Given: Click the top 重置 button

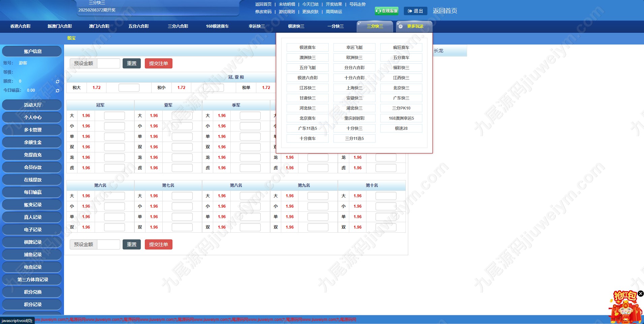Looking at the screenshot, I should point(132,63).
